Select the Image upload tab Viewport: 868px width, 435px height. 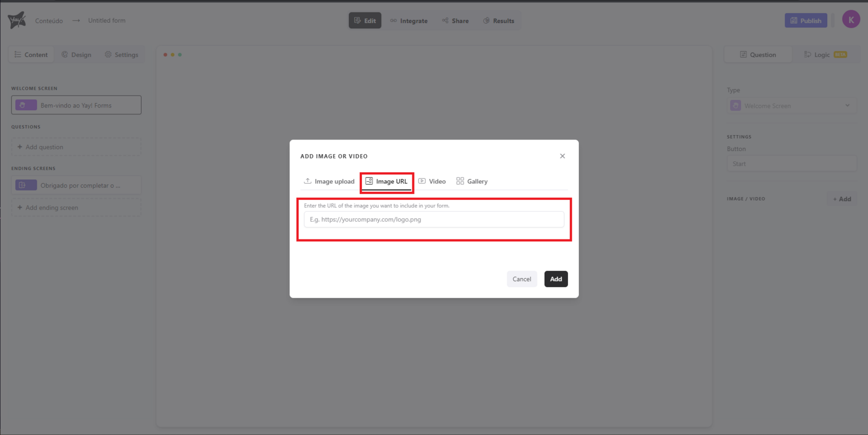pyautogui.click(x=329, y=181)
